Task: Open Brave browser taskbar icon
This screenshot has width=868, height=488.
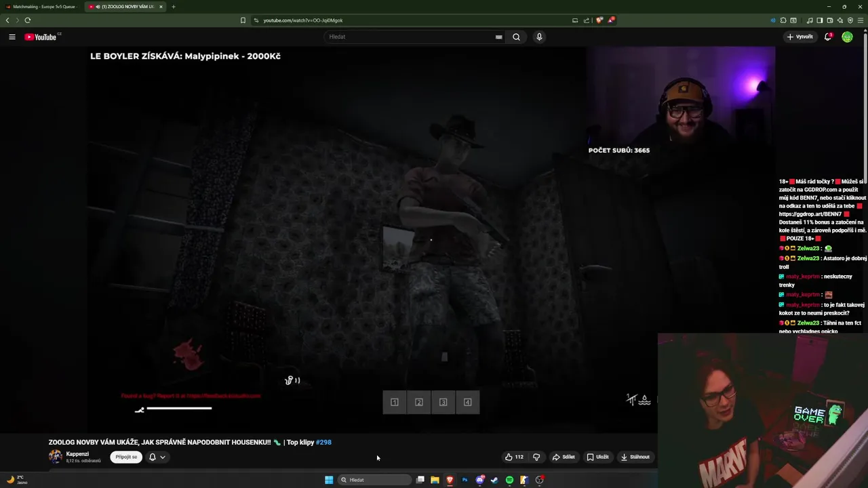Action: pos(450,480)
